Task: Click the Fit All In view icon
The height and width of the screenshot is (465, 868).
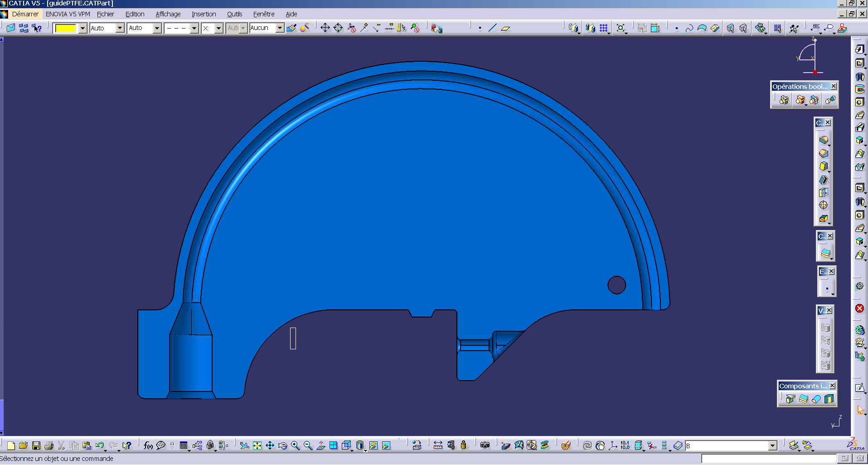Action: (257, 445)
